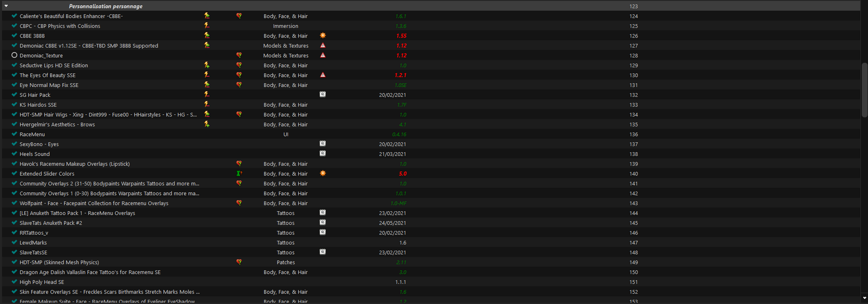The image size is (868, 304).
Task: Collapse the Personnalisation personnage separator
Action: (x=6, y=6)
